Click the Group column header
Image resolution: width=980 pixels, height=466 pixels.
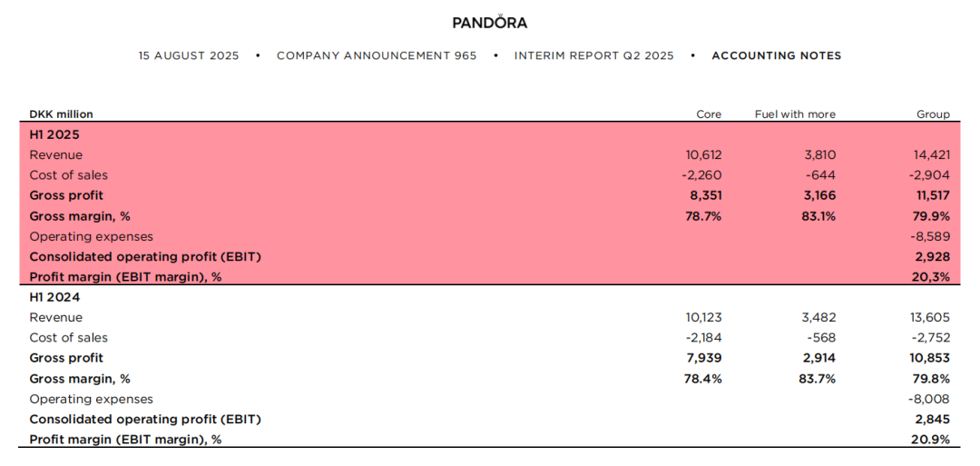tap(935, 114)
